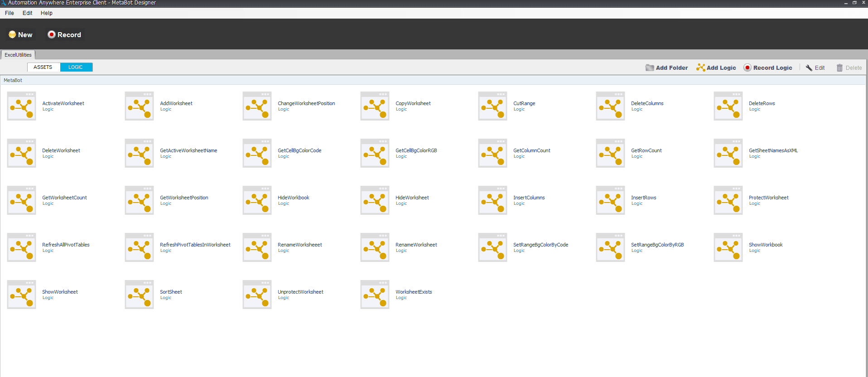Select the ProtectWorksheet logic icon
868x377 pixels.
728,200
